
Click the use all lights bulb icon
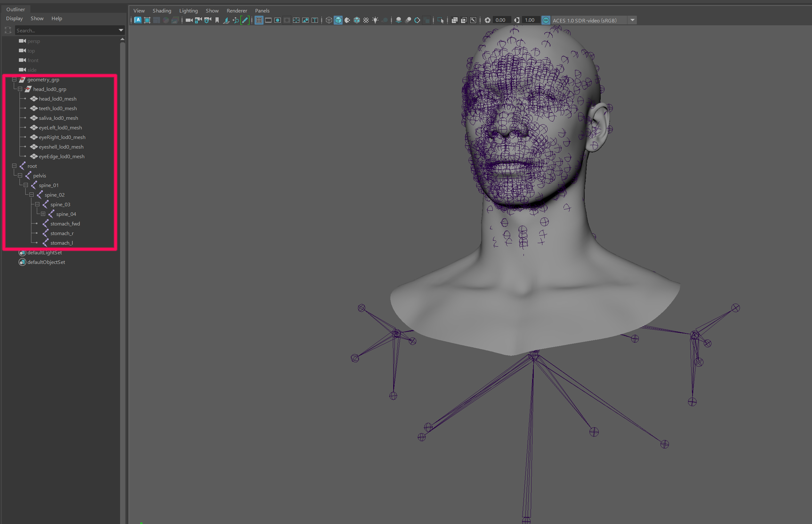[375, 20]
